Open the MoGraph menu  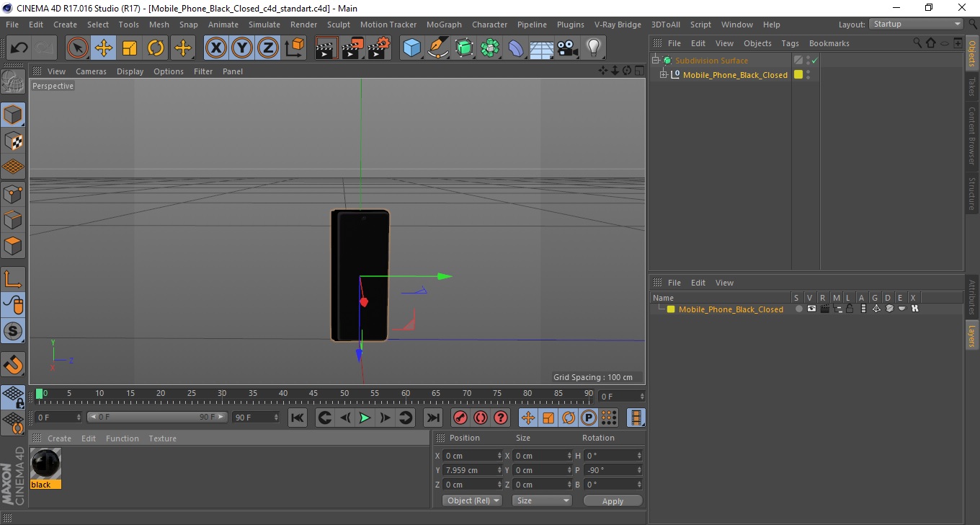coord(444,25)
